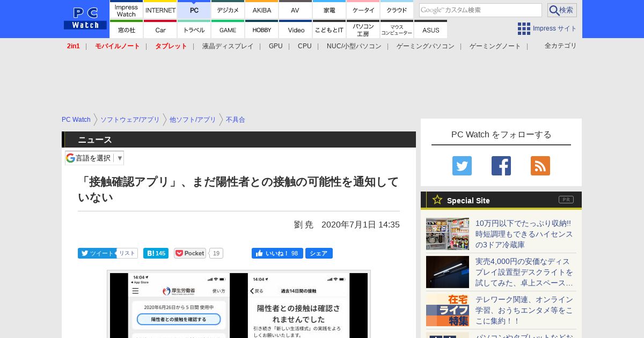
Task: Open the タブレット category link
Action: 171,46
